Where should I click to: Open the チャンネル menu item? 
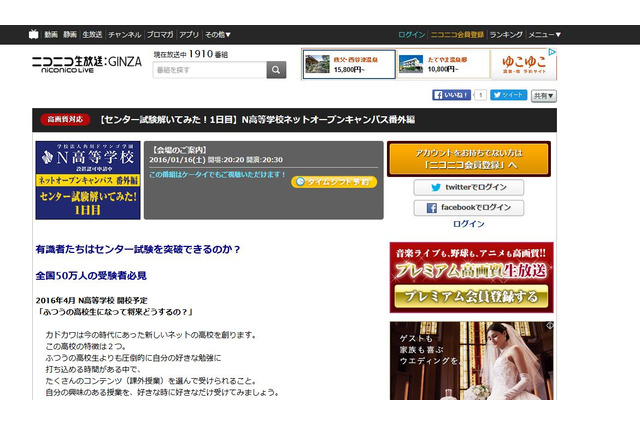point(124,35)
